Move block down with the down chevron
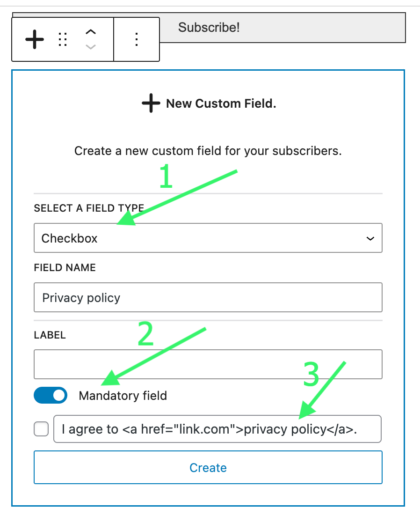 point(91,47)
